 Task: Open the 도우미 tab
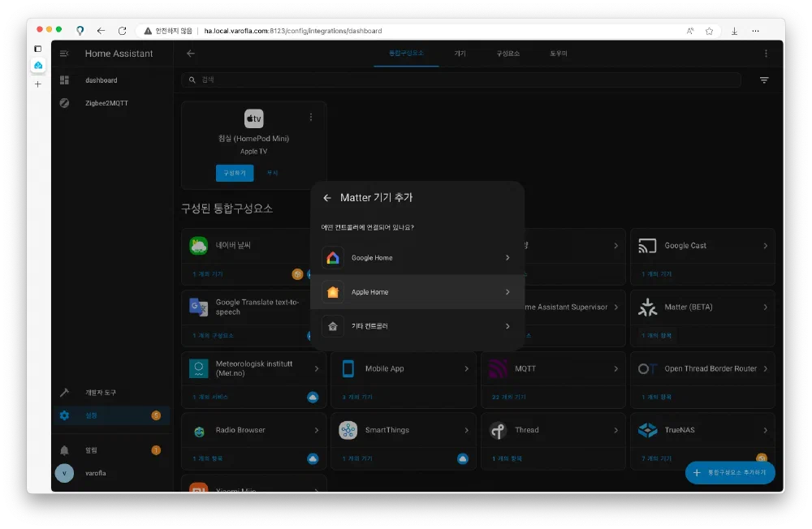(559, 54)
